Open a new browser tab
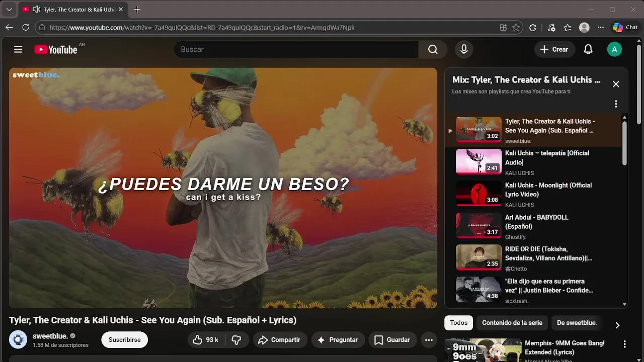 (x=137, y=9)
